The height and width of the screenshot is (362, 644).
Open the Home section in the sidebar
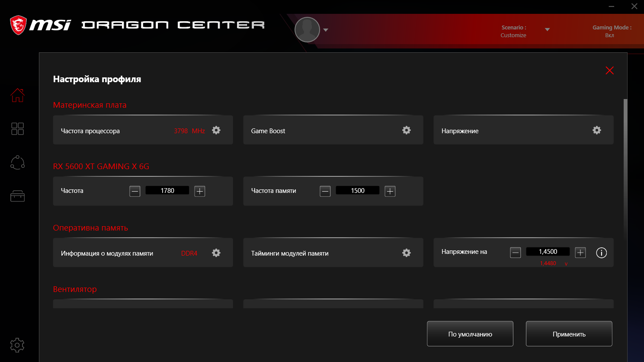coord(18,95)
